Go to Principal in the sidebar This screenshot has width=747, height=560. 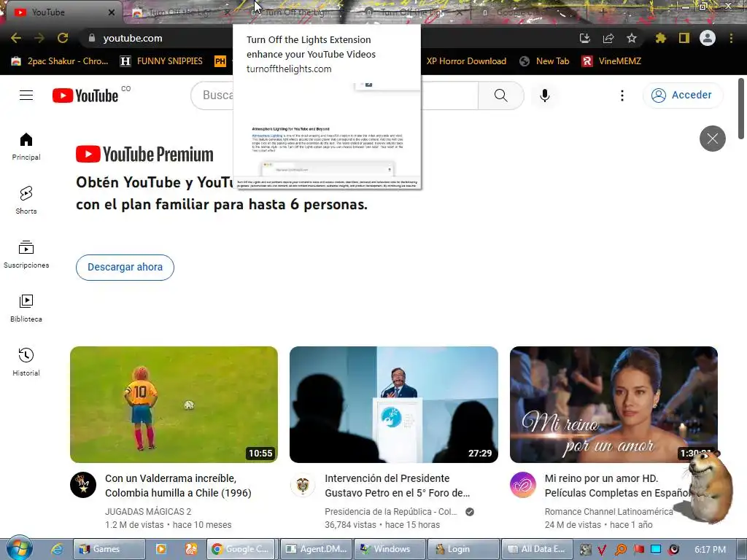26,146
